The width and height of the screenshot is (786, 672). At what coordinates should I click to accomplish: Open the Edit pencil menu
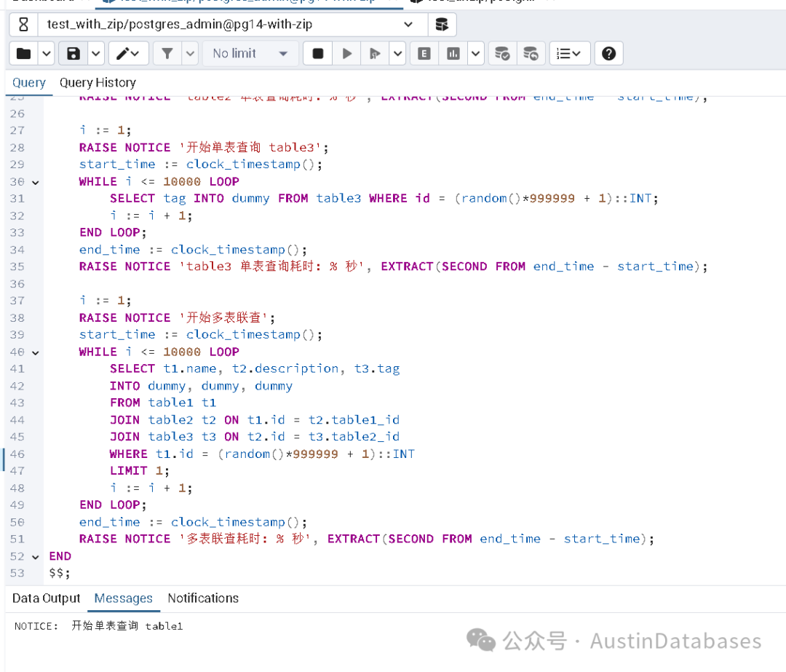click(x=128, y=53)
